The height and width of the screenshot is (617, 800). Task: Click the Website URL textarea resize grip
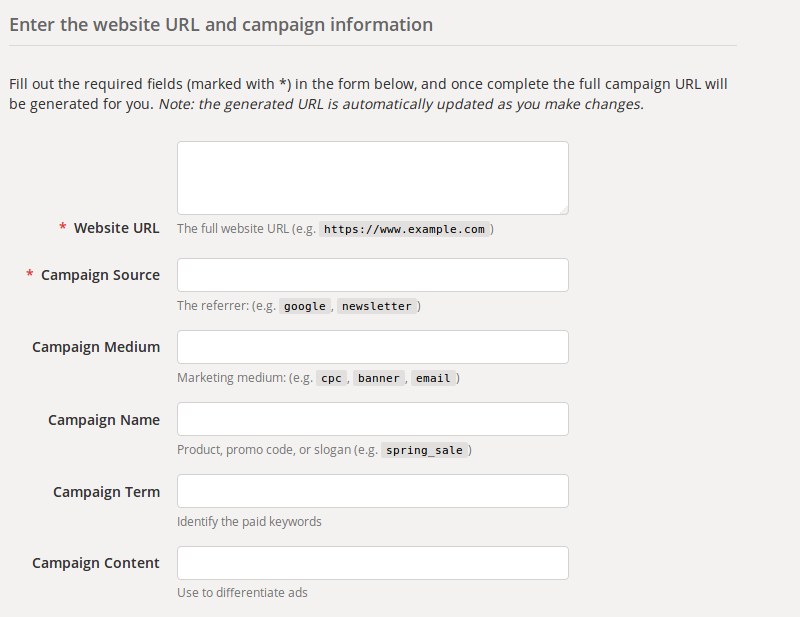pos(564,210)
